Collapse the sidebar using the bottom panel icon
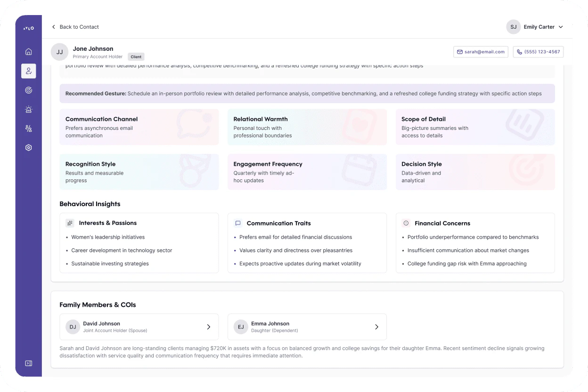Viewport: 588px width, 392px height. pos(28,363)
